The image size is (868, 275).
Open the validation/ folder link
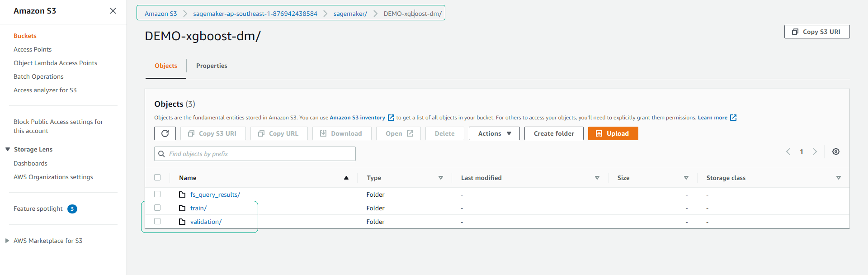[206, 222]
